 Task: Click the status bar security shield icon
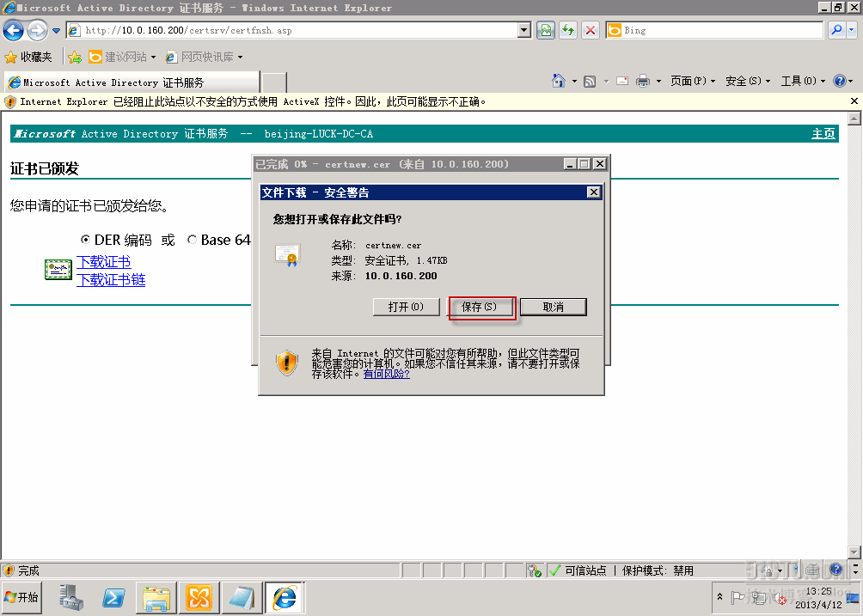tap(9, 570)
